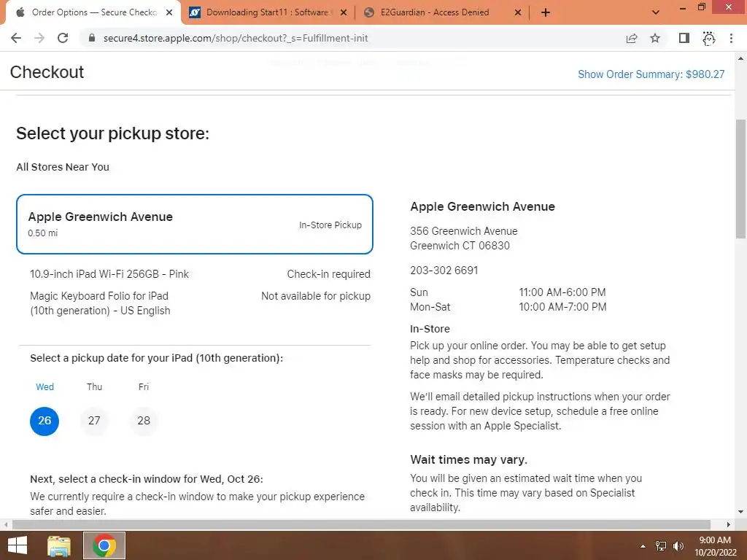Show Order Summary: $980.27
Image resolution: width=747 pixels, height=560 pixels.
[651, 74]
